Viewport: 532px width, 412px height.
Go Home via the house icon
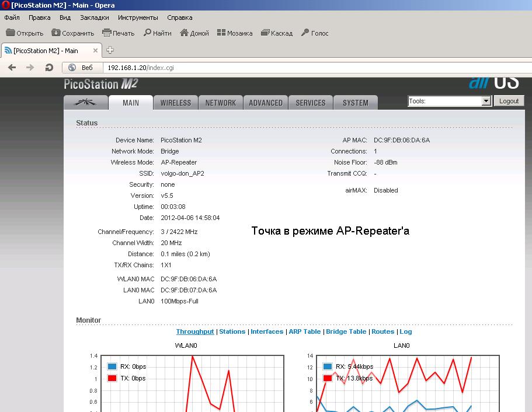(184, 33)
